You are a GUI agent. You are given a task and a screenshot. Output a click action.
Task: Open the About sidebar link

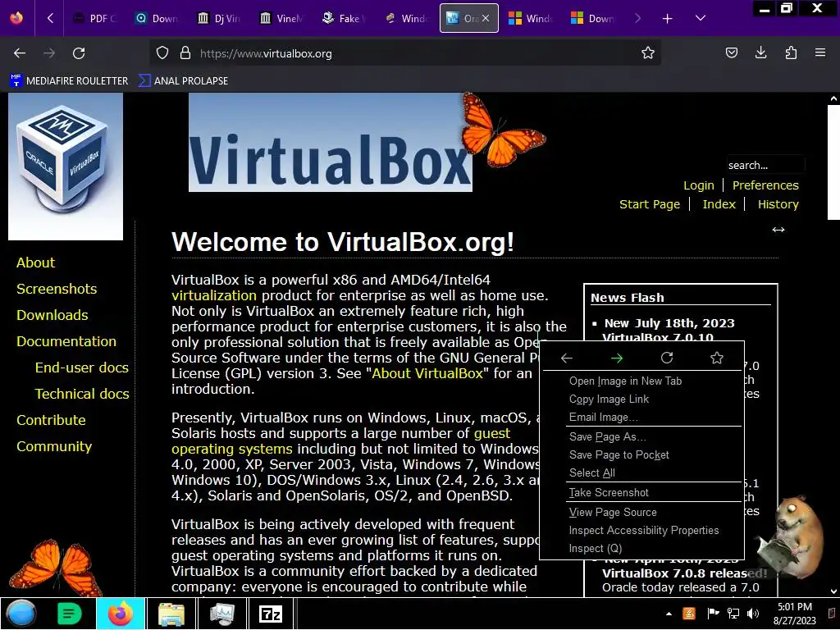point(35,262)
